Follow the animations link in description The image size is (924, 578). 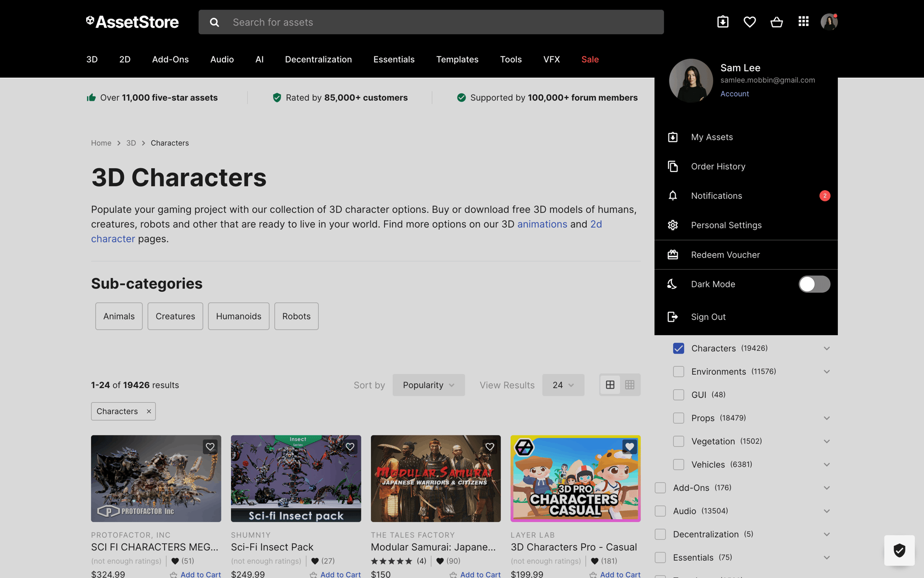[x=542, y=224]
